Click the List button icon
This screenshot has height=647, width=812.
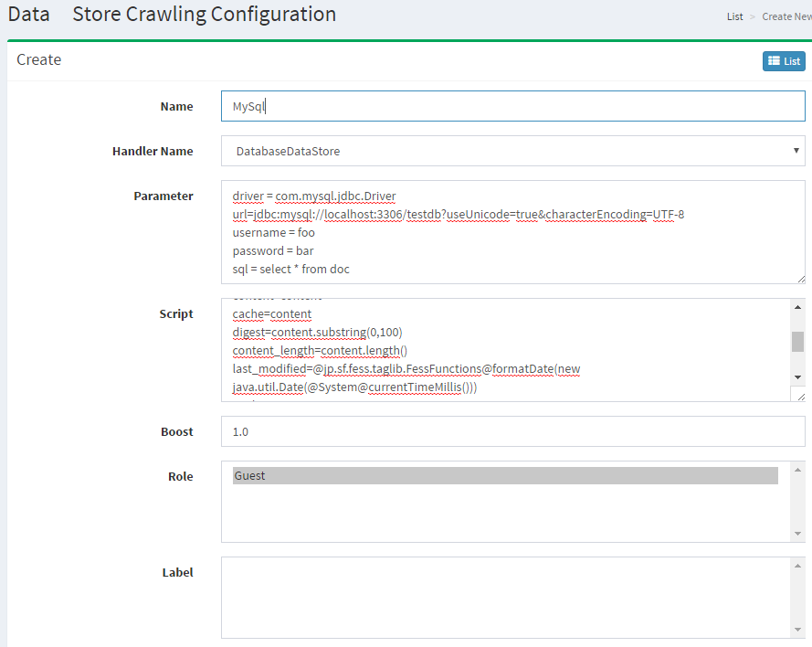coord(775,60)
